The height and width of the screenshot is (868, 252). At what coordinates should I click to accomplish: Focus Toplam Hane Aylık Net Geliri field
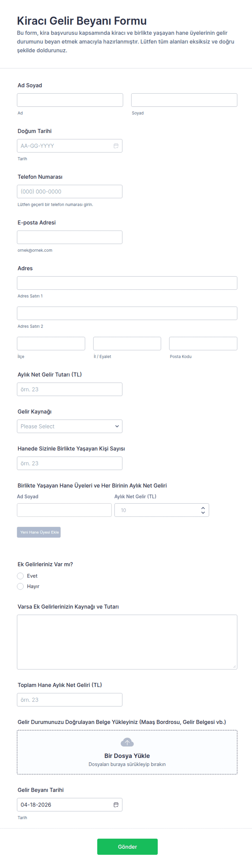[x=70, y=700]
